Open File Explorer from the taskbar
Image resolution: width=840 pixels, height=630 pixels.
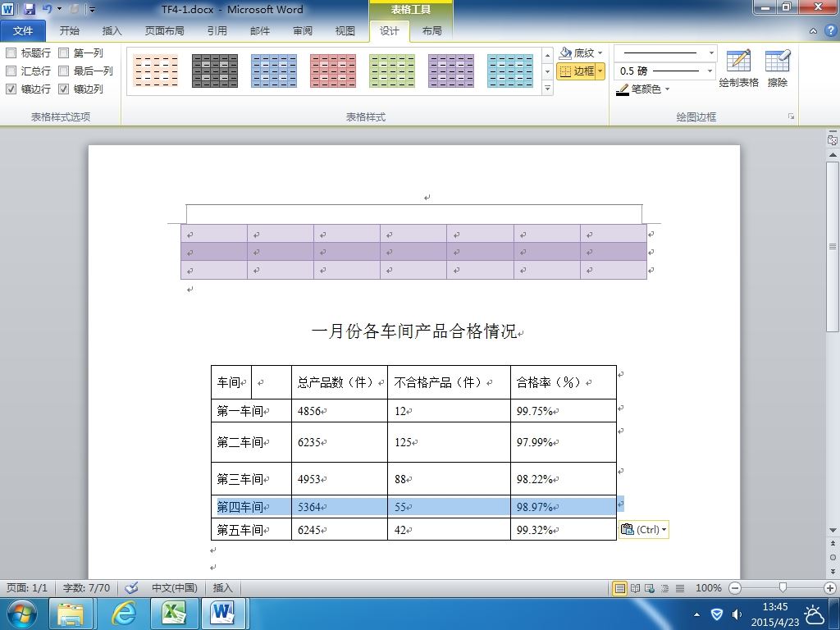pos(71,614)
